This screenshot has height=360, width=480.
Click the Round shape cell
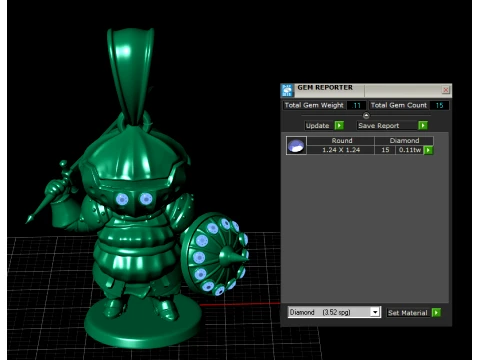click(x=341, y=141)
